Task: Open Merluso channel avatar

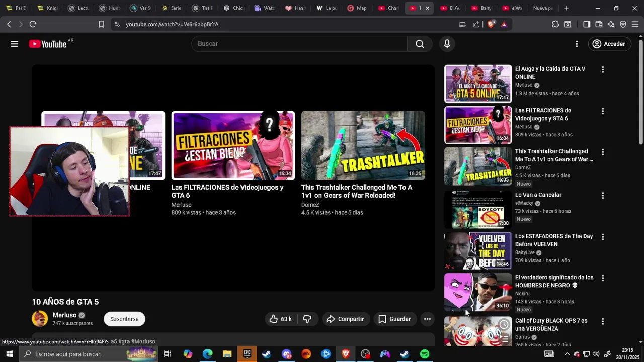Action: pyautogui.click(x=40, y=319)
